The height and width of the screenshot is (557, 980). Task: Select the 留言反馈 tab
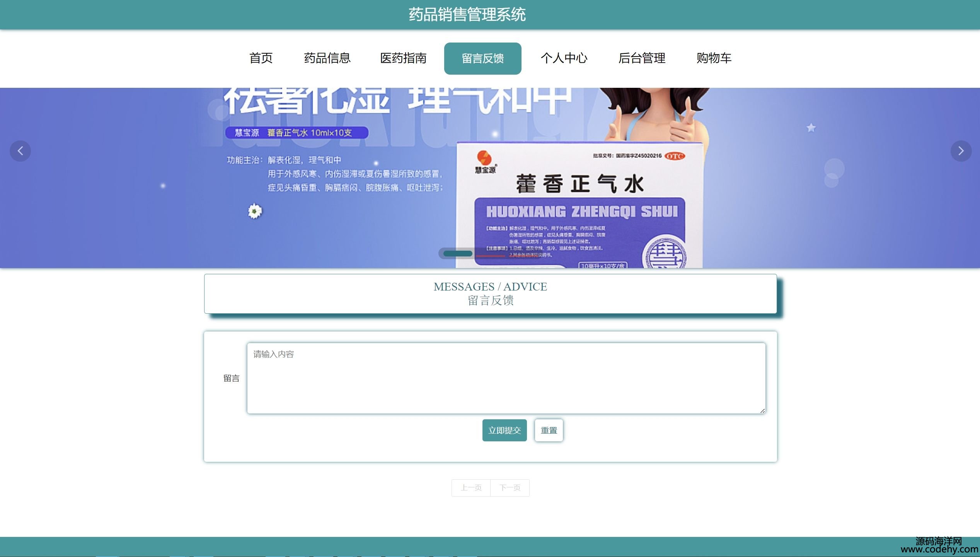point(482,58)
